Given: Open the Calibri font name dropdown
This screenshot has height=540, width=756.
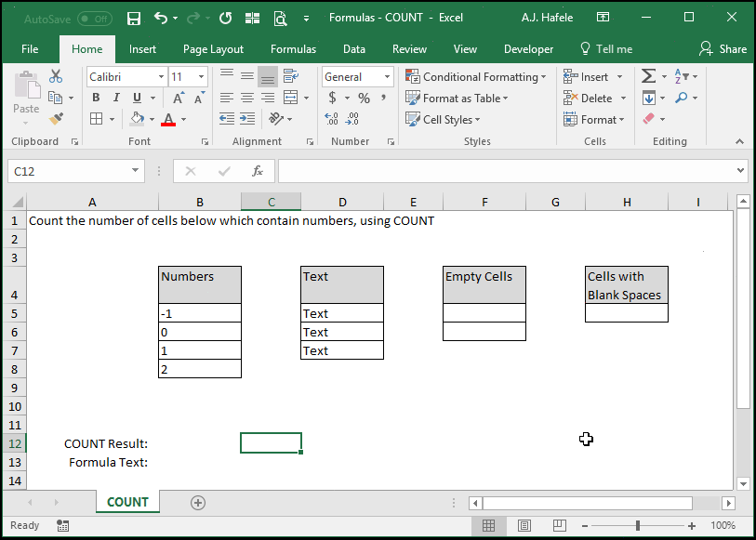Looking at the screenshot, I should click(161, 77).
